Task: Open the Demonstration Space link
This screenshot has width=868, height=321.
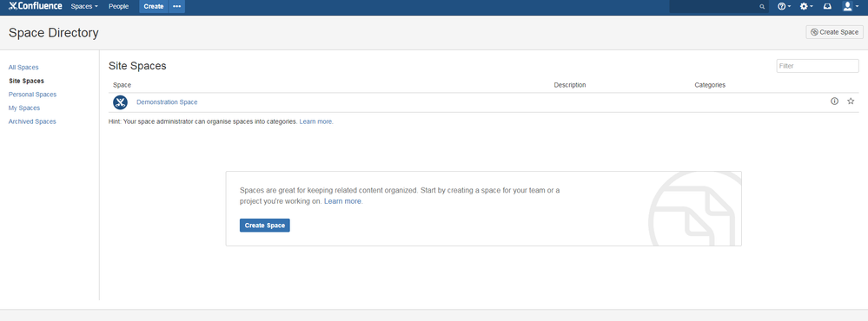Action: pos(167,102)
